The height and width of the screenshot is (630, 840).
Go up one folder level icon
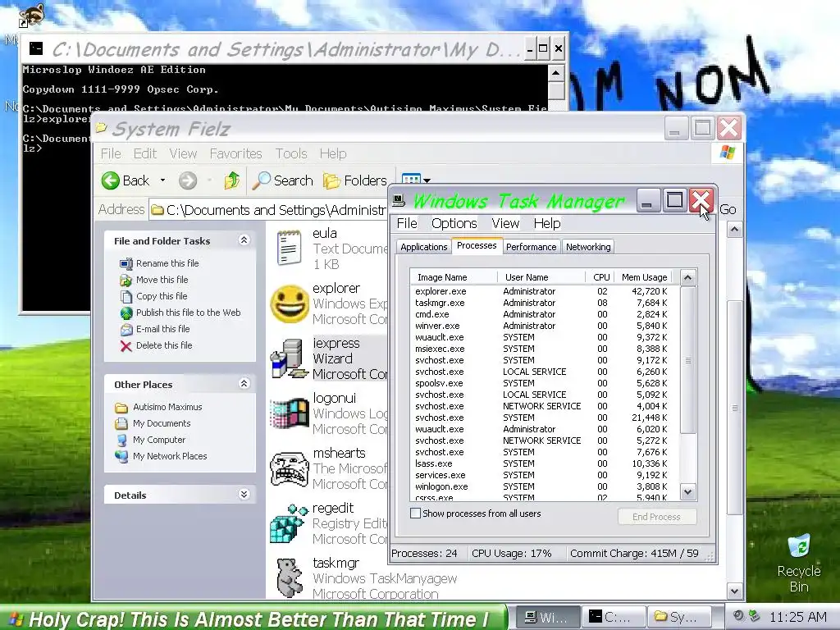click(231, 180)
